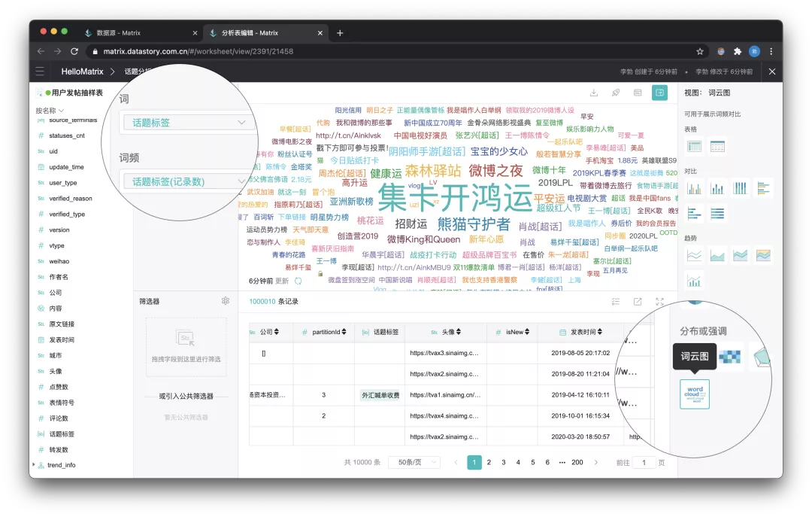Click the browser address bar URL
The width and height of the screenshot is (812, 517).
pyautogui.click(x=198, y=51)
